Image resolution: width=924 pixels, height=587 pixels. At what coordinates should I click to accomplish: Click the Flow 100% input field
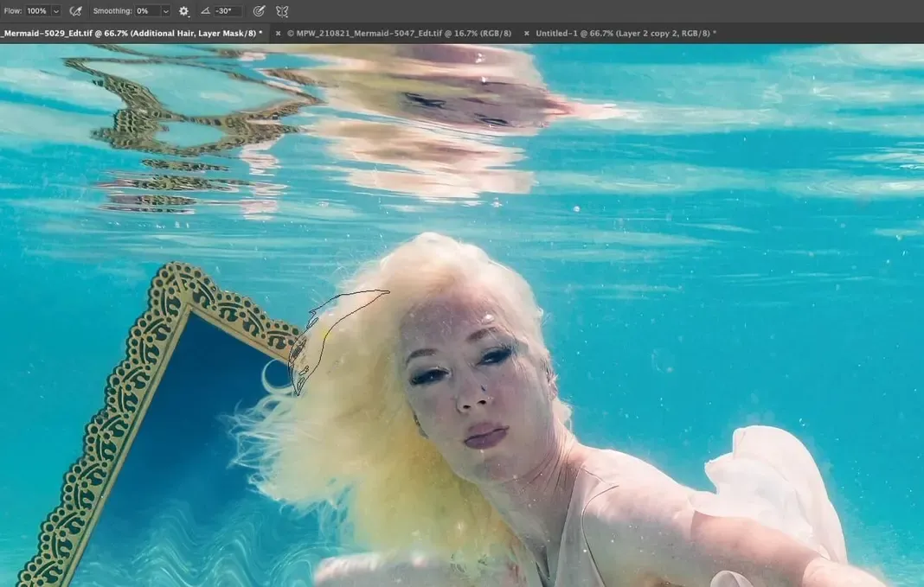(x=37, y=11)
